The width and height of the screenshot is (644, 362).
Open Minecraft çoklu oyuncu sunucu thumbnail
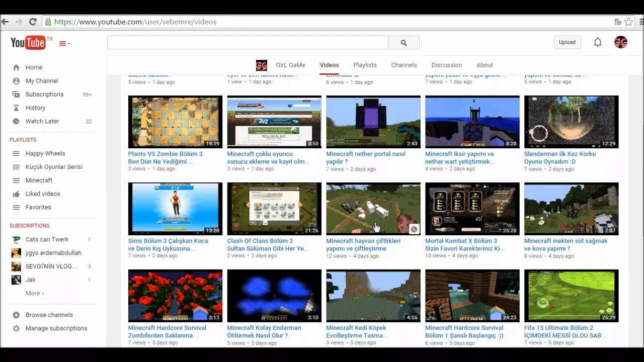click(x=274, y=122)
